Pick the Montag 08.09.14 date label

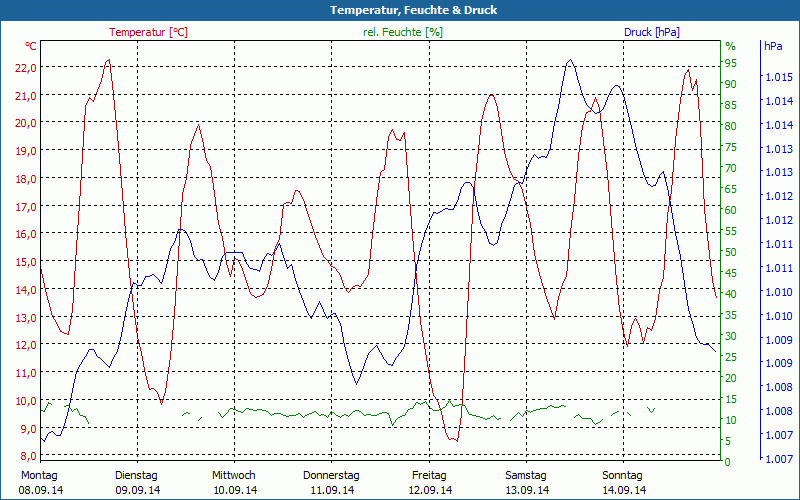pos(40,483)
